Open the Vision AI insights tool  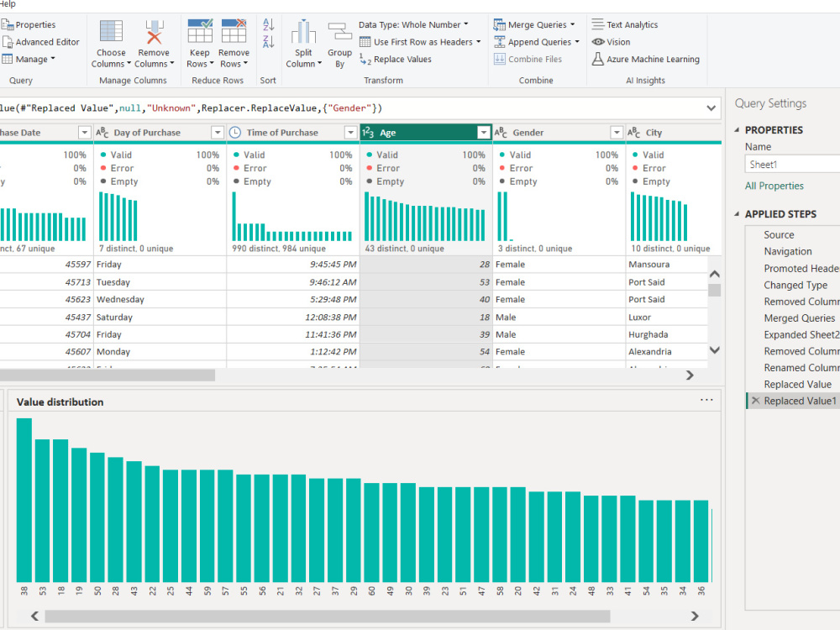612,42
